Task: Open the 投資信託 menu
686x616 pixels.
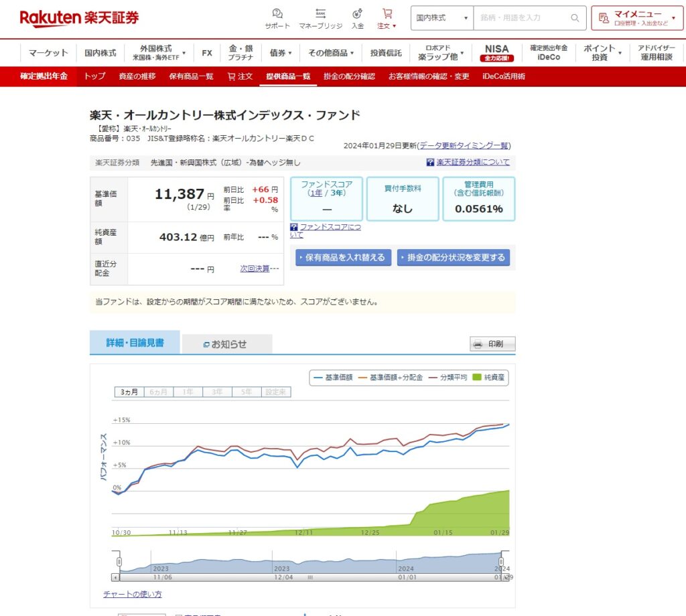Action: tap(385, 53)
